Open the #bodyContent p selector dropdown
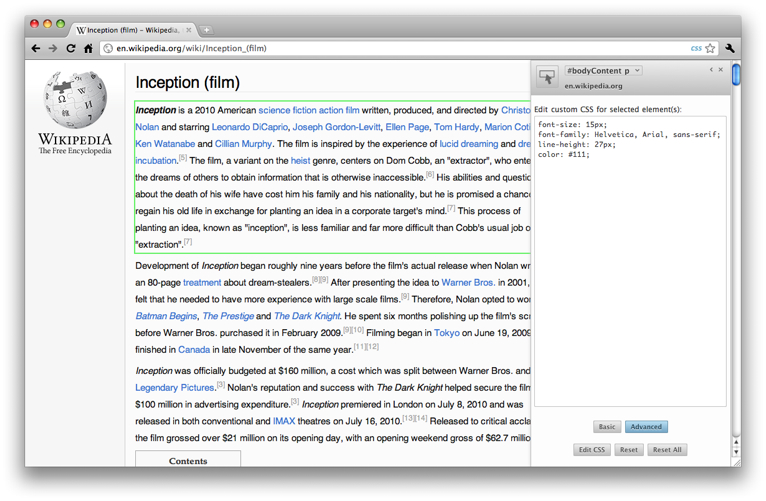 click(603, 71)
